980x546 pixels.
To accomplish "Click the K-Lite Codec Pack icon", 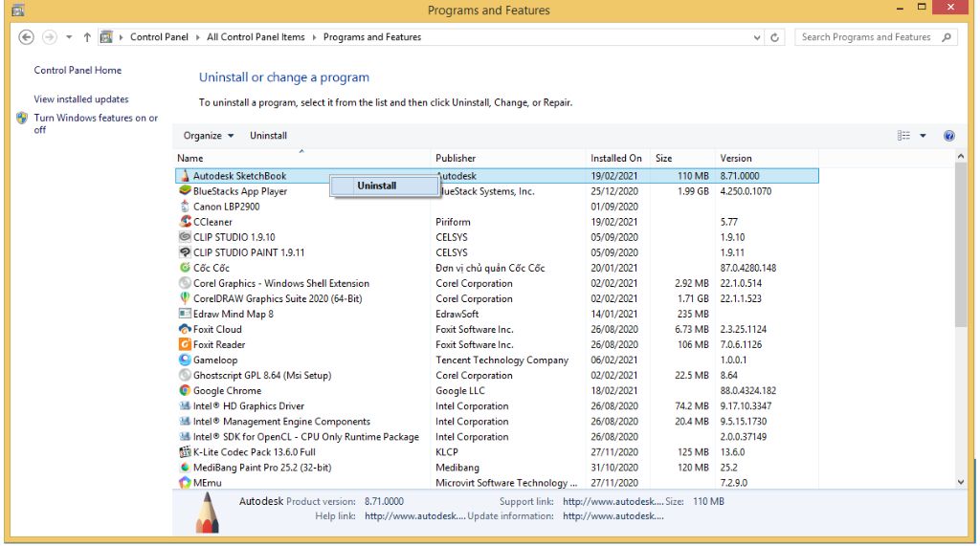I will click(185, 451).
